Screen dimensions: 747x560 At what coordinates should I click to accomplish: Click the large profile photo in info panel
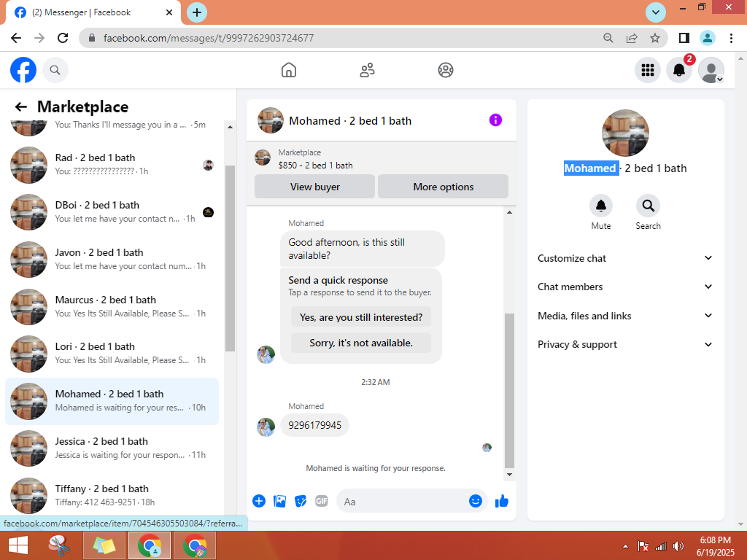[625, 133]
